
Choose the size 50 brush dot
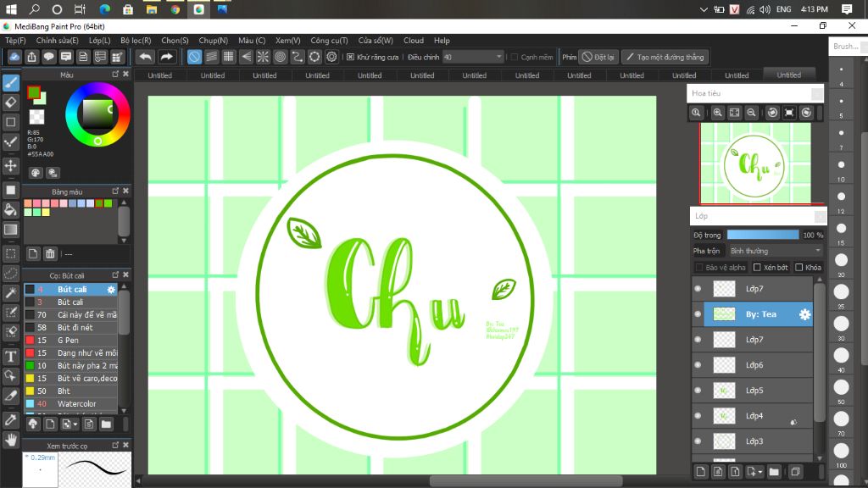842,387
